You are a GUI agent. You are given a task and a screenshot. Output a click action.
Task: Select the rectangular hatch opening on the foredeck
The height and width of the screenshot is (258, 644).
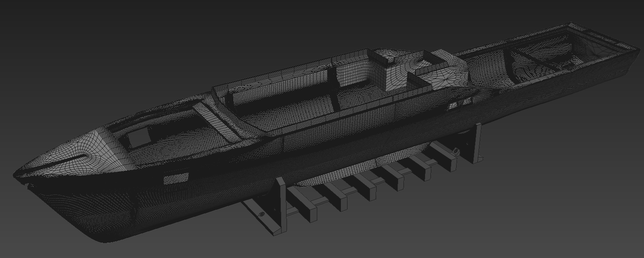(138, 137)
